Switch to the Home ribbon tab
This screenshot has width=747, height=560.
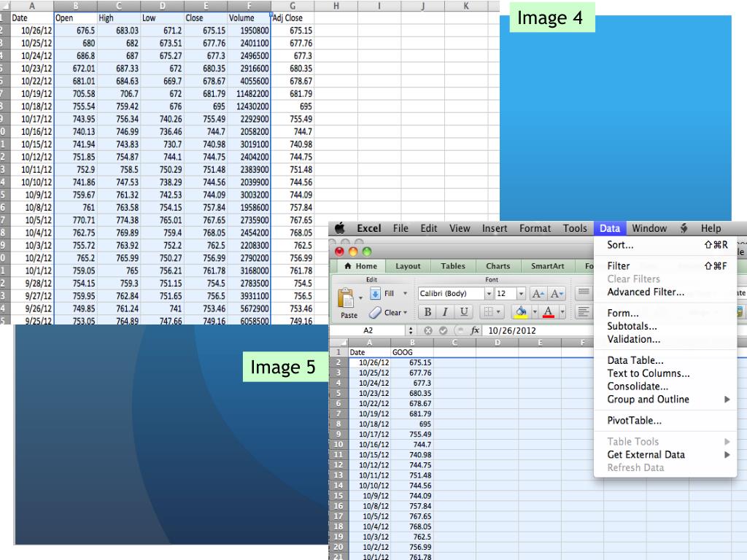[360, 266]
